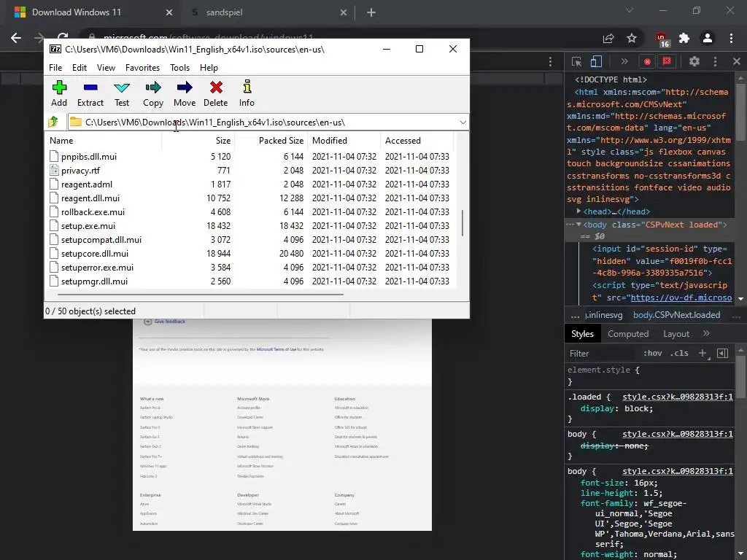
Task: Click the new style rule plus icon
Action: (x=703, y=354)
